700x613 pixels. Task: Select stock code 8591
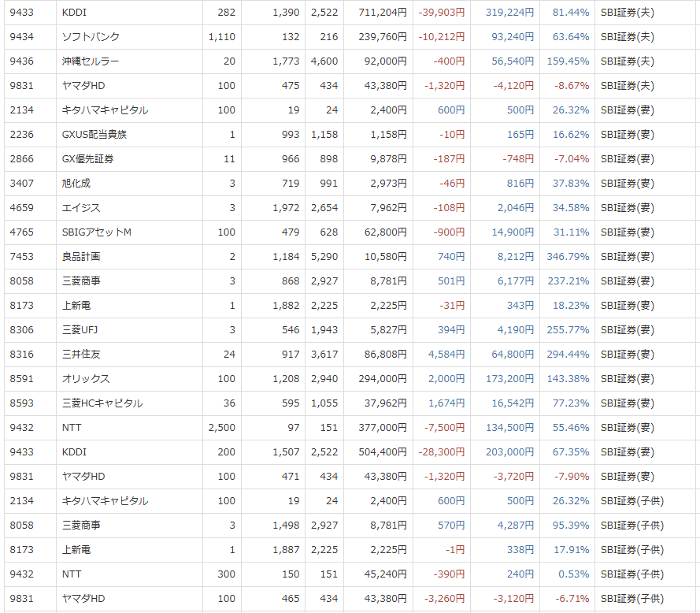point(21,379)
